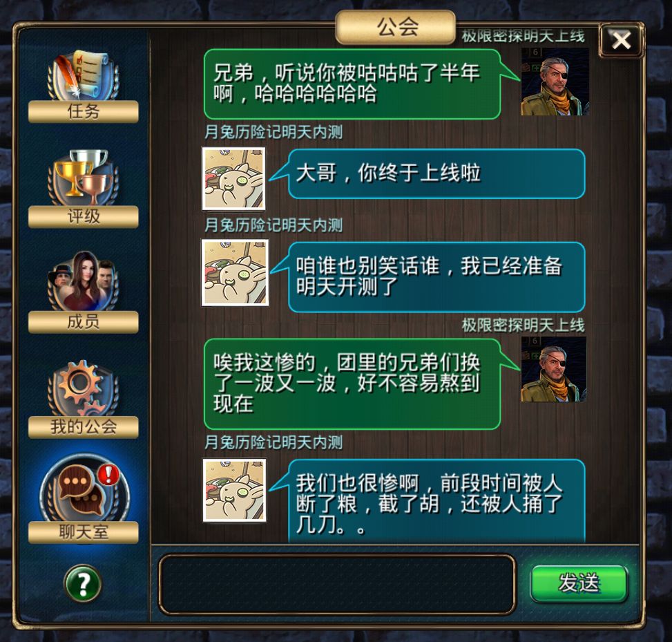This screenshot has width=672, height=642.
Task: Click rabbit avatar beside 大哥，你终于上线啦
Action: pos(233,178)
